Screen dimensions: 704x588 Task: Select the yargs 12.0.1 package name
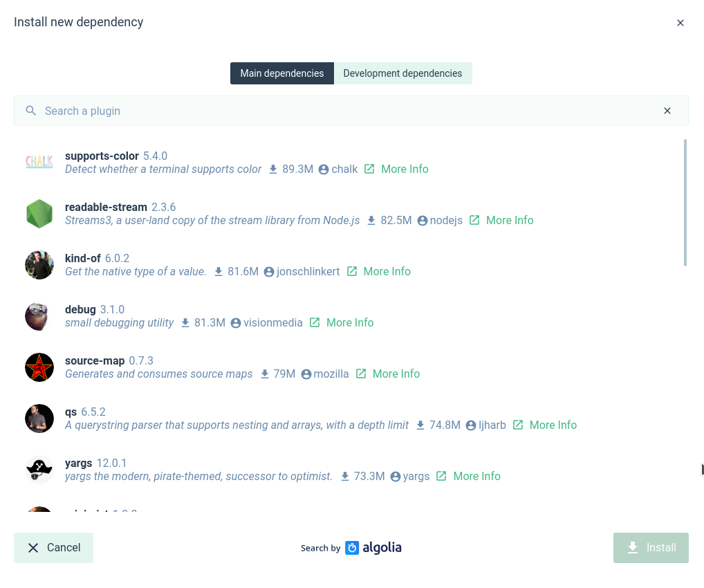(x=79, y=463)
